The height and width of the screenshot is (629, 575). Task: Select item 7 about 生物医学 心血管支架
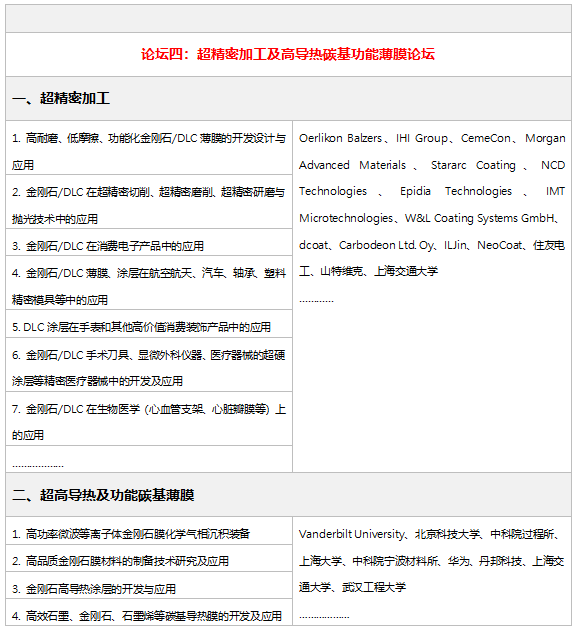tap(149, 419)
